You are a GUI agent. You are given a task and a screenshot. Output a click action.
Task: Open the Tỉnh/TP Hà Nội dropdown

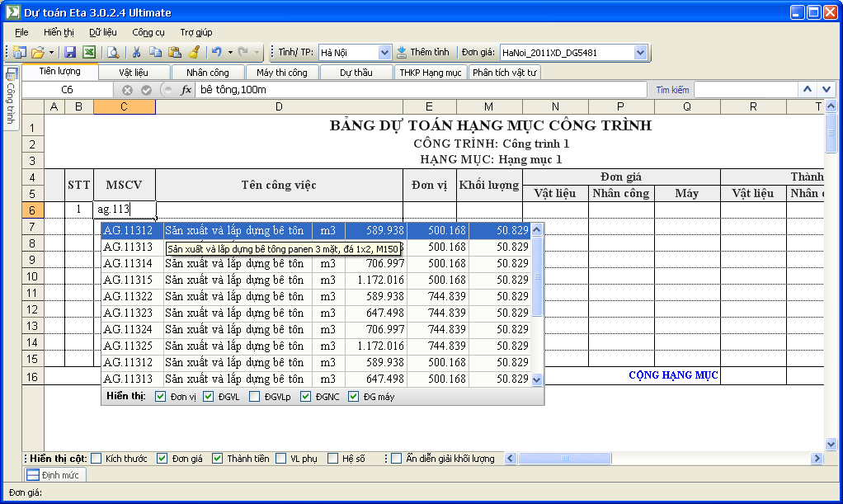[x=384, y=53]
